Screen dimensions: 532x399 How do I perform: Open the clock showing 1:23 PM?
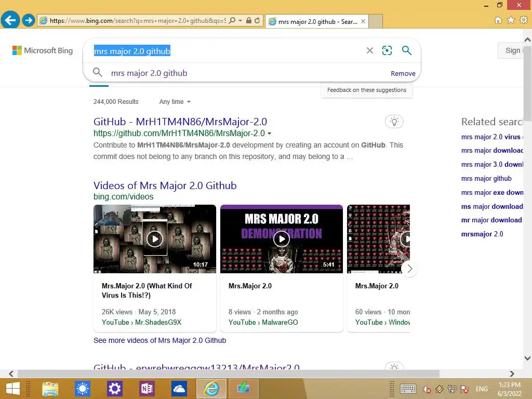click(x=509, y=389)
